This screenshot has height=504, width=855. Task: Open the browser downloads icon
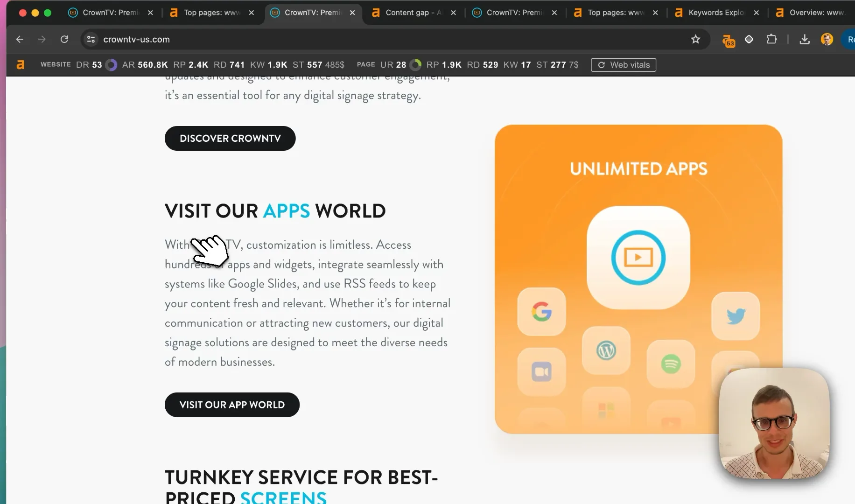(804, 40)
